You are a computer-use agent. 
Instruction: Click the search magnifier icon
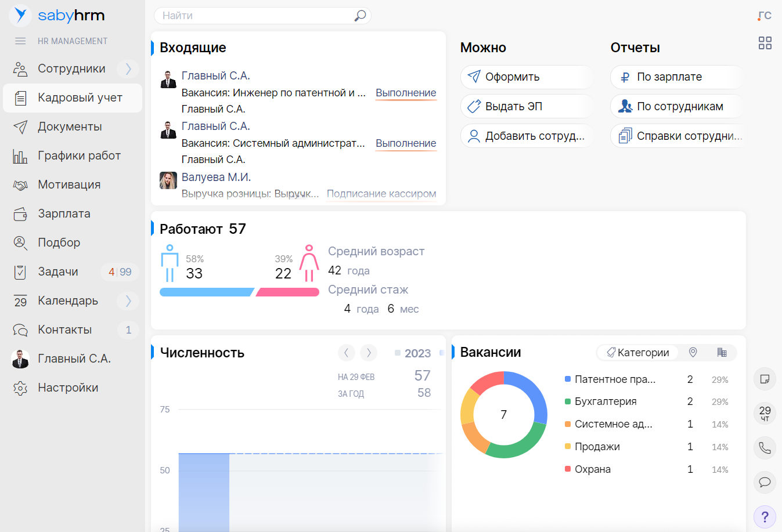360,16
